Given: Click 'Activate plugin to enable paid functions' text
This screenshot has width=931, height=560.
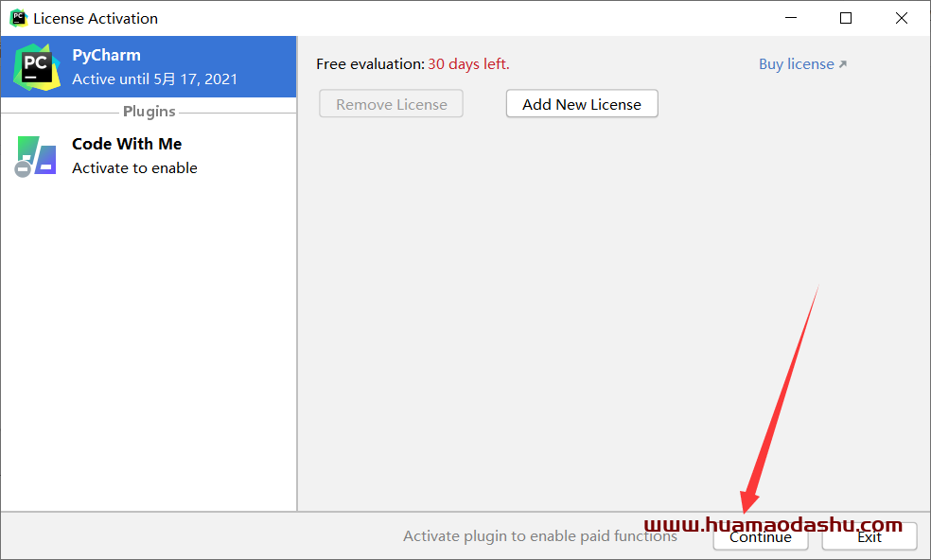Looking at the screenshot, I should click(x=539, y=536).
